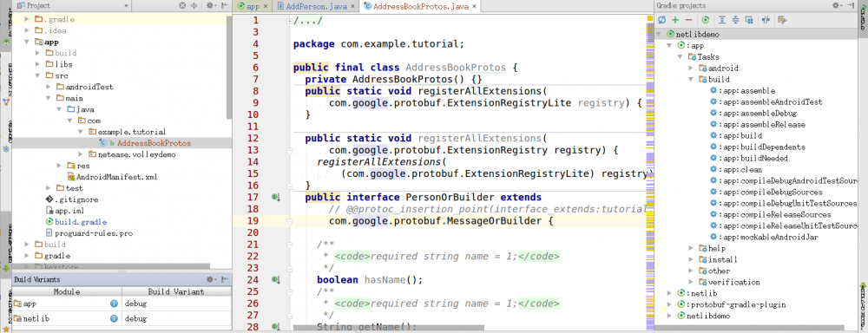Collapse the example.tutorial package
868x333 pixels.
pyautogui.click(x=81, y=132)
